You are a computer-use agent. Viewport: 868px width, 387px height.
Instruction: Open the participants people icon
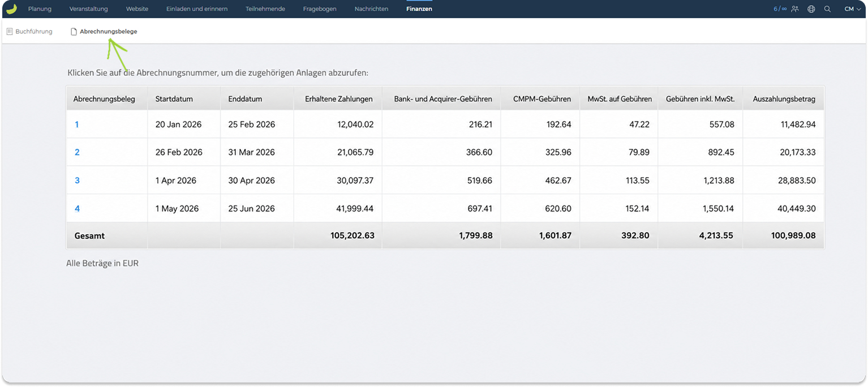click(x=795, y=9)
